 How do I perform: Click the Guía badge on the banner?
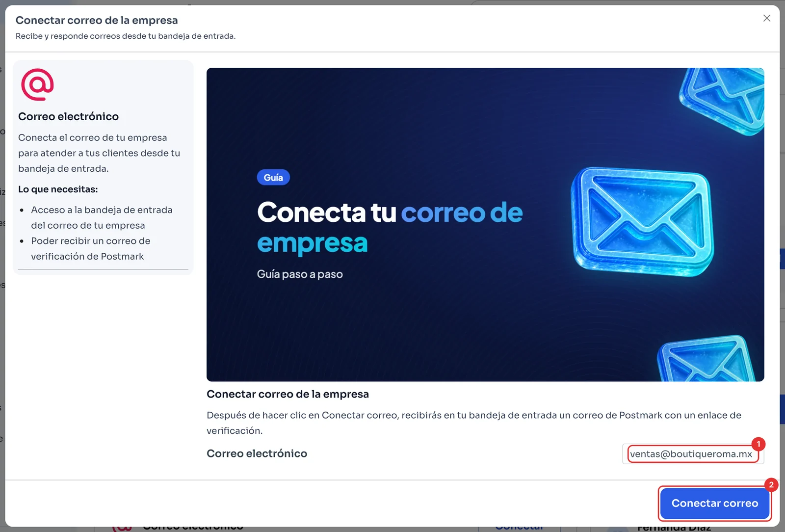pos(273,178)
